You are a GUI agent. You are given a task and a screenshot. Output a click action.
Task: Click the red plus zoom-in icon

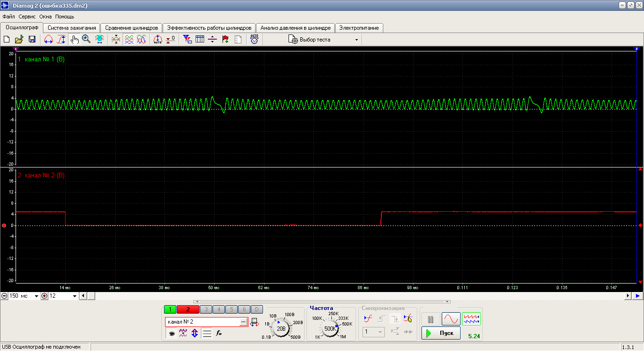(x=45, y=296)
